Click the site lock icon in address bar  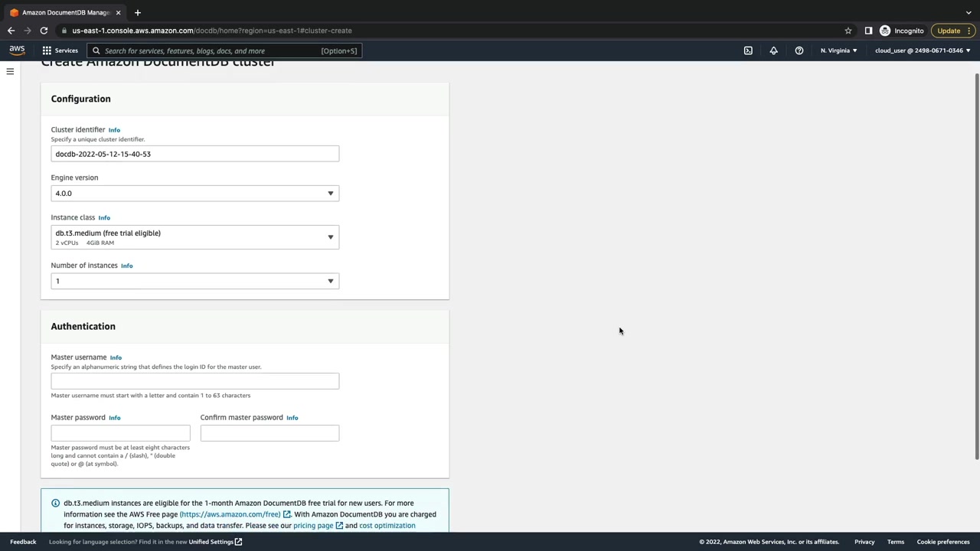(x=65, y=31)
